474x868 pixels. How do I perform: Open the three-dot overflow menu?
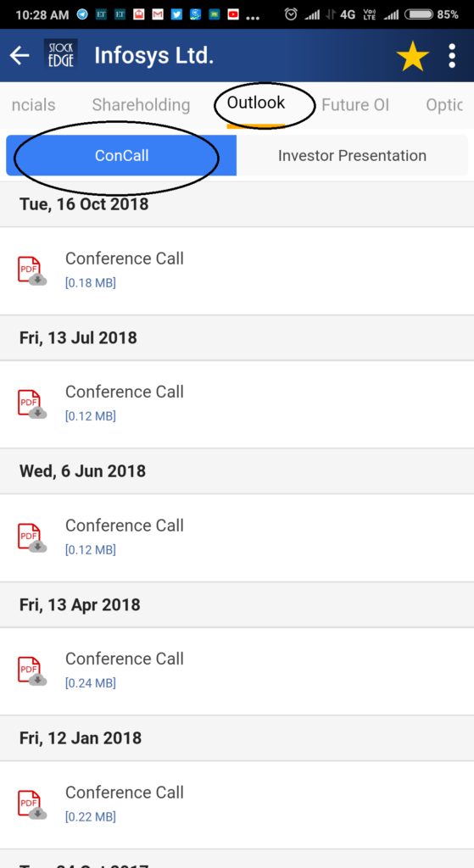[452, 55]
